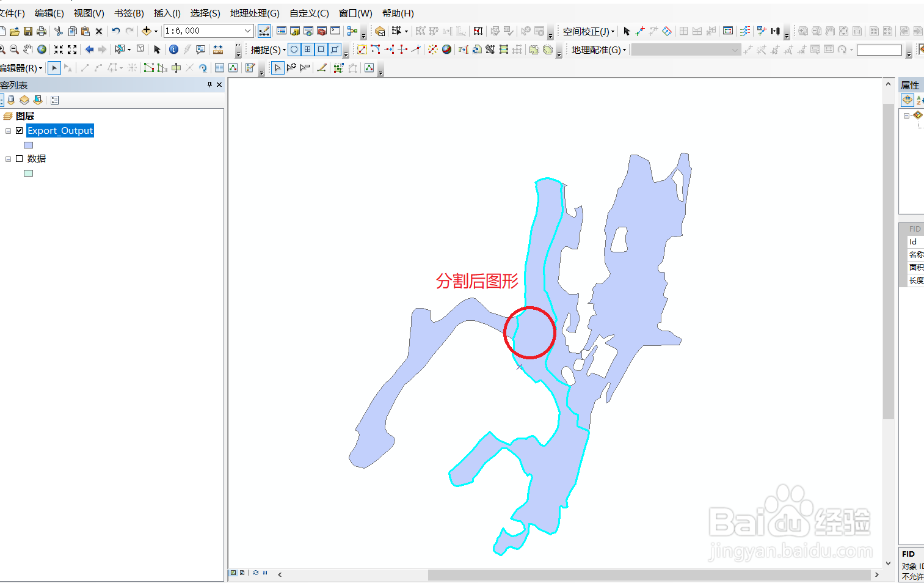The width and height of the screenshot is (924, 583).
Task: Click the Print icon in the standard toolbar
Action: coord(42,31)
